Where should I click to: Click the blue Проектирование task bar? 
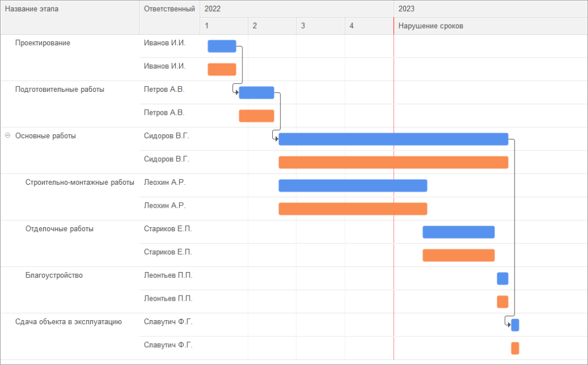222,46
